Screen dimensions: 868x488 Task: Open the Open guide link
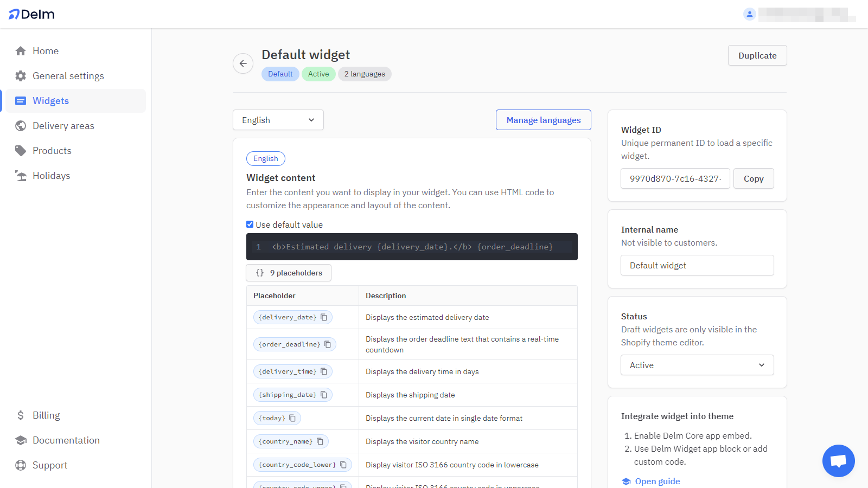coord(657,481)
